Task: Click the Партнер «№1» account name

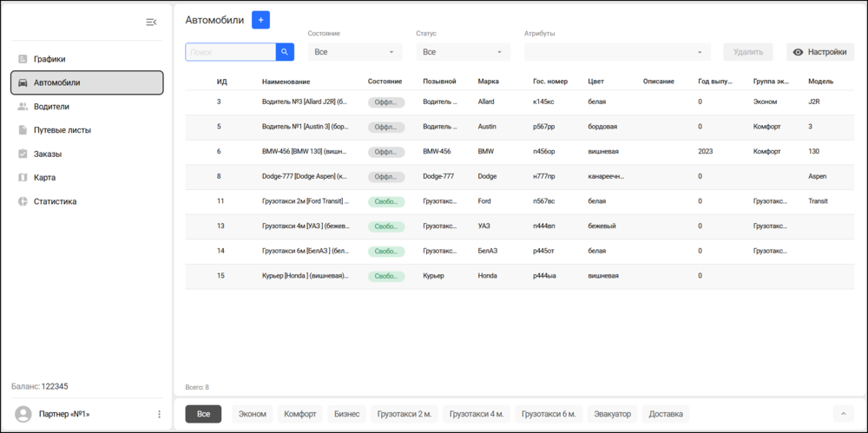Action: pyautogui.click(x=64, y=414)
